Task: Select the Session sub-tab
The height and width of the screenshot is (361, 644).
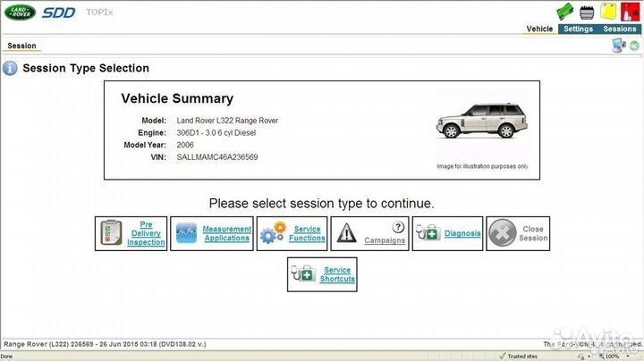Action: point(21,46)
